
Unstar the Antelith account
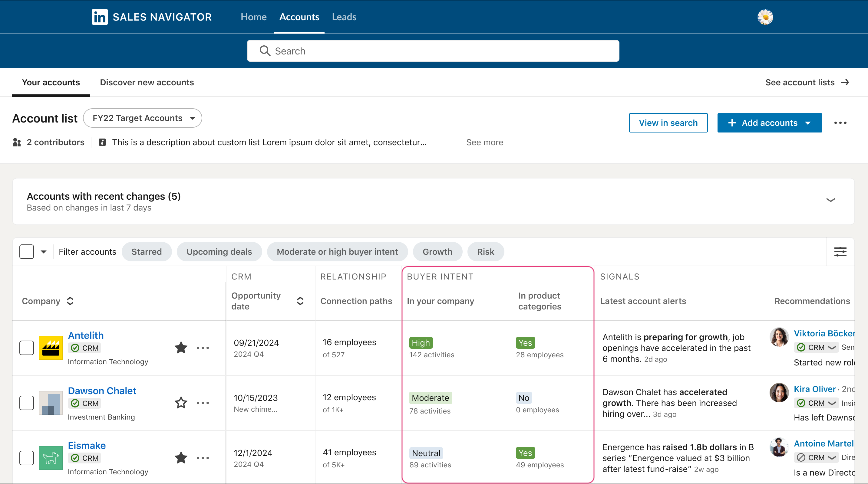click(181, 347)
